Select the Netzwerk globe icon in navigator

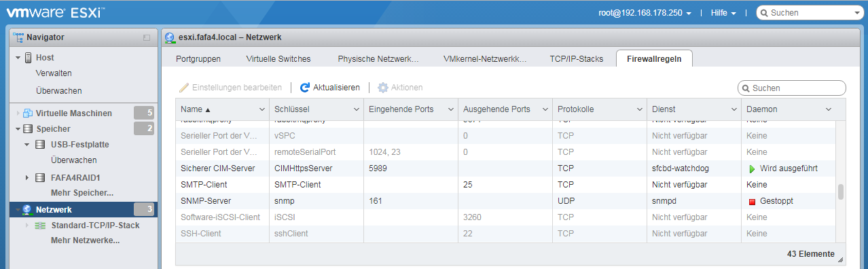pos(27,209)
